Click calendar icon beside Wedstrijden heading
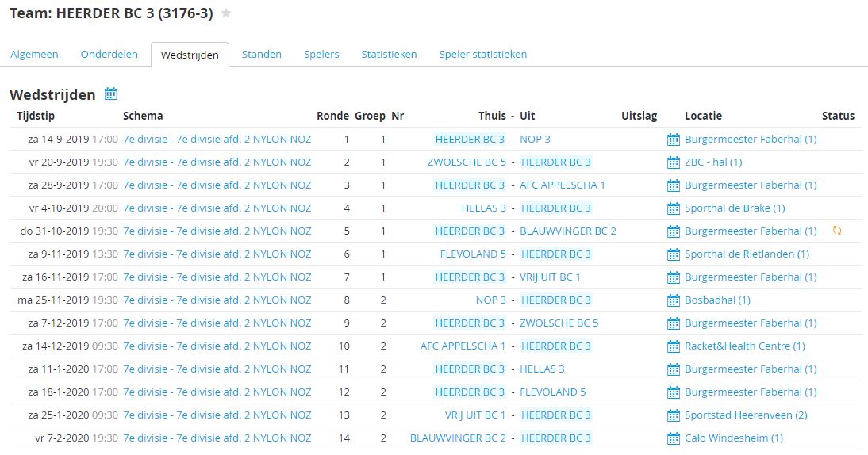Screen dimensions: 868x455 (111, 94)
